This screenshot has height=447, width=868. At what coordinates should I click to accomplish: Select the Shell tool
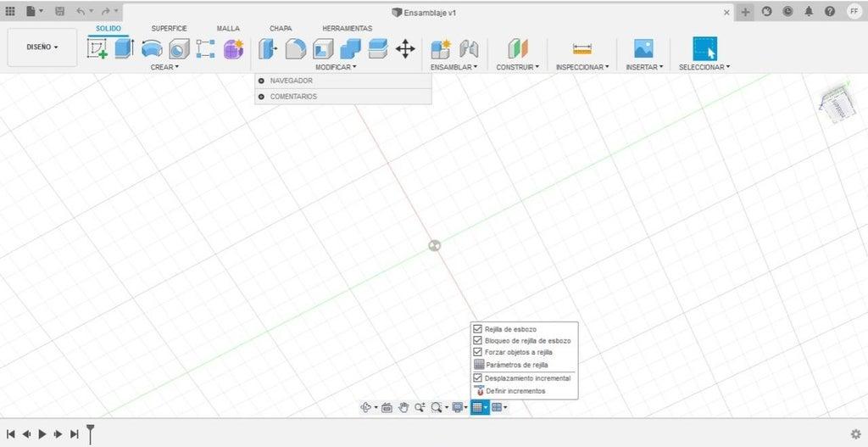coord(323,48)
